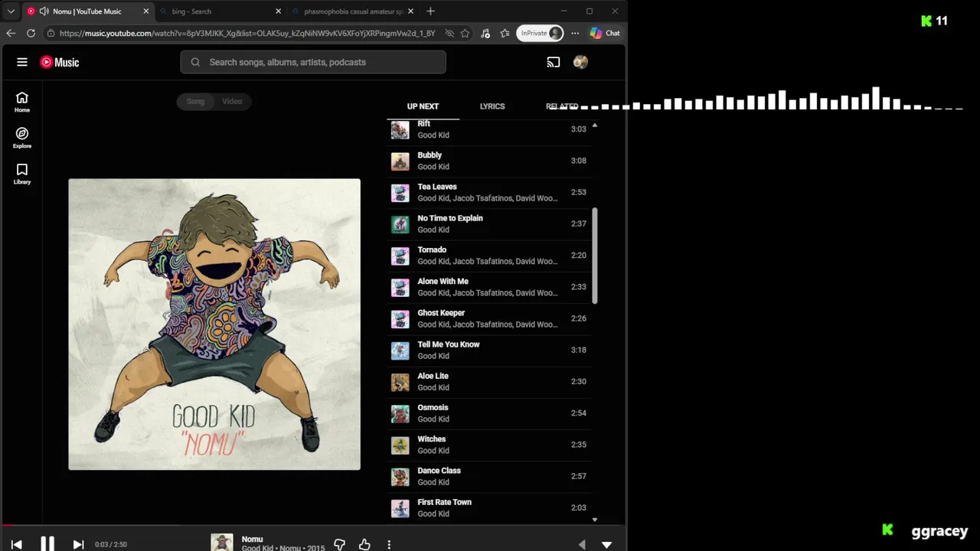
Task: Play Witches from the queue
Action: pos(488,445)
